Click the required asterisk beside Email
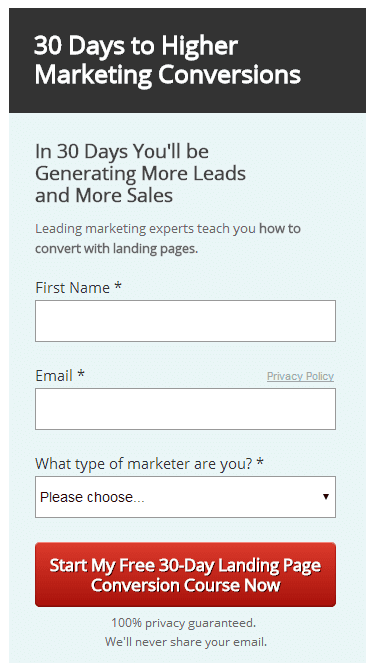The height and width of the screenshot is (672, 376). [81, 374]
